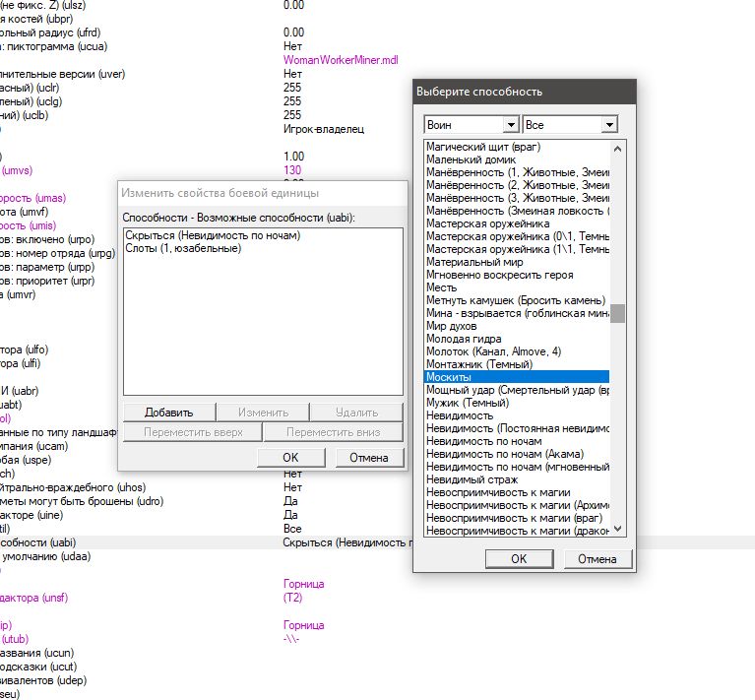Click the (utub) property label
Viewport: 755px width, 700px height.
click(x=15, y=639)
